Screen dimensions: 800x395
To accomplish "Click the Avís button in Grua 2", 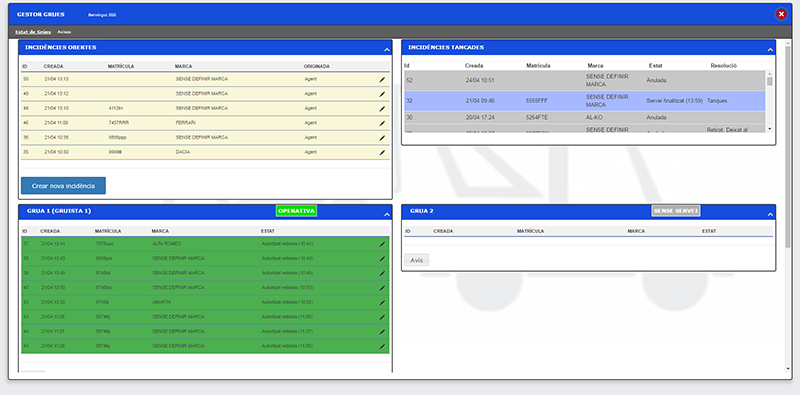I will click(416, 260).
